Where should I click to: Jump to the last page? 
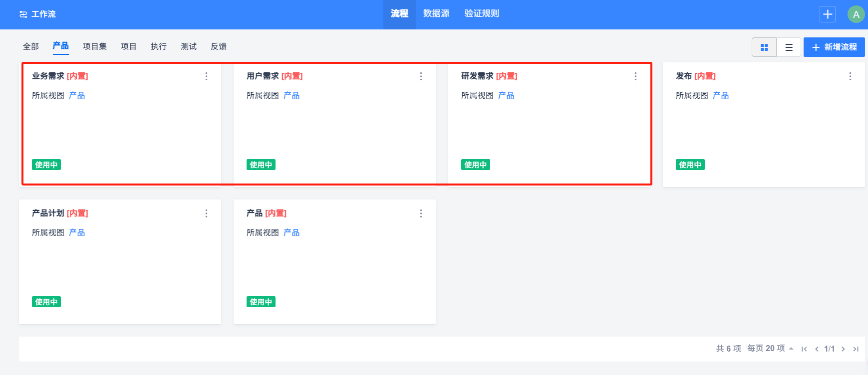[856, 349]
